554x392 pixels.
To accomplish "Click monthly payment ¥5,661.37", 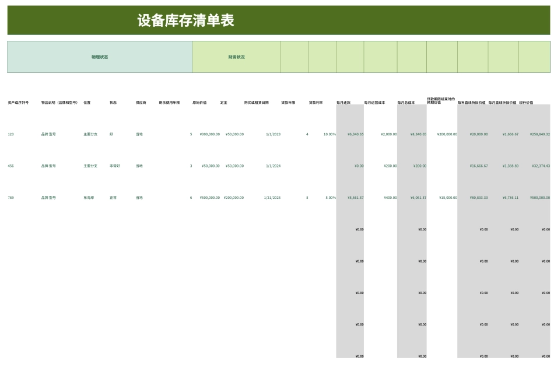I will tap(356, 198).
